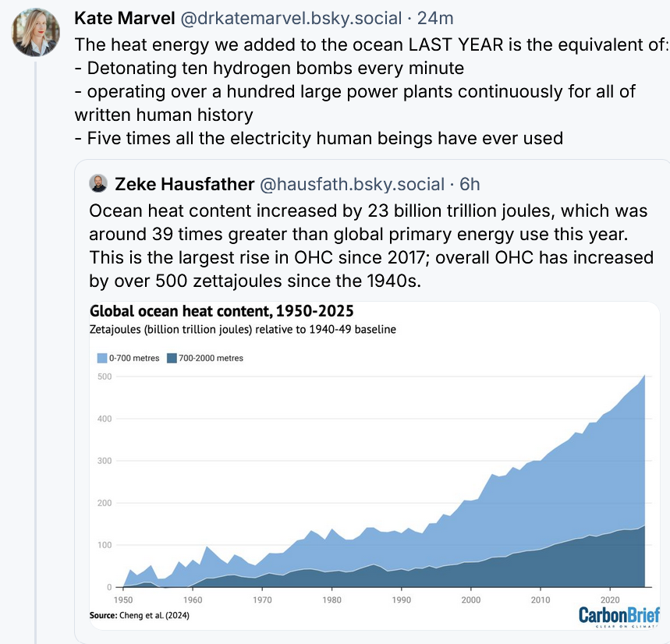
Task: Click the dark blue 700-2000 metres legend swatch
Action: click(x=173, y=359)
